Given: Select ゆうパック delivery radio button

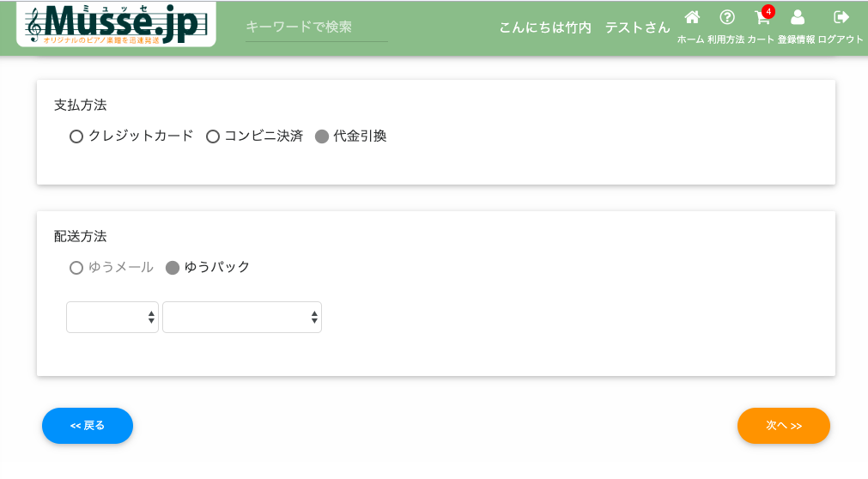Looking at the screenshot, I should coord(173,268).
